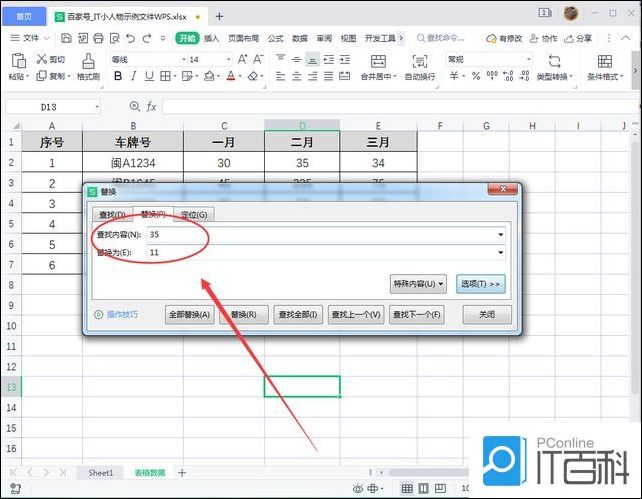Toggle bold formatting

coord(118,76)
